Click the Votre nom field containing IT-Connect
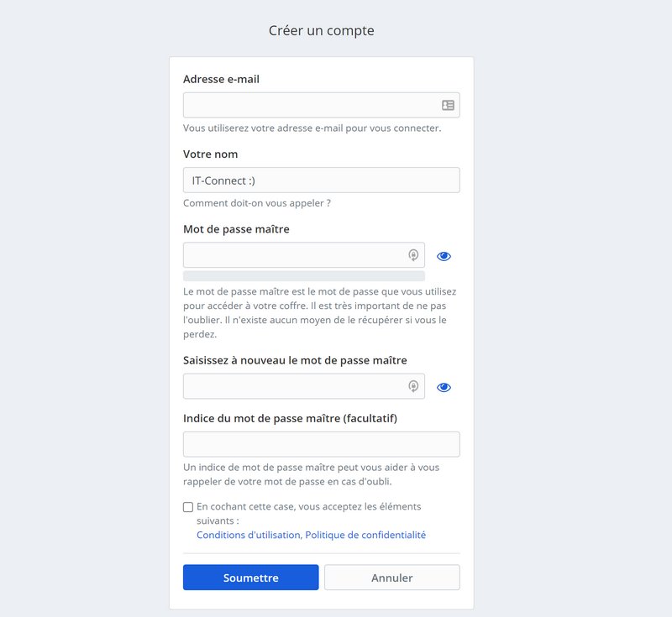Viewport: 672px width, 617px height. [x=321, y=180]
